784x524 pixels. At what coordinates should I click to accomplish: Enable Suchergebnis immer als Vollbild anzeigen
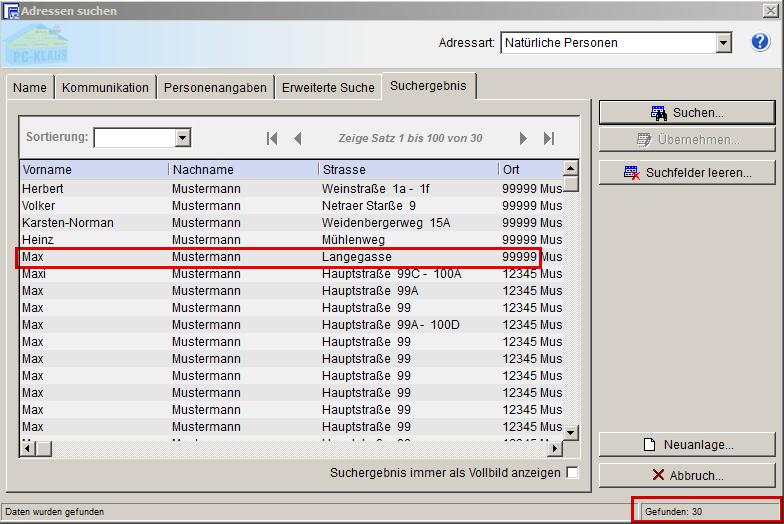tap(572, 473)
